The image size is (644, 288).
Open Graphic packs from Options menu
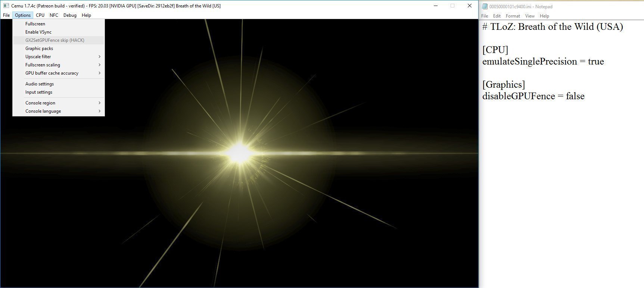[59, 48]
